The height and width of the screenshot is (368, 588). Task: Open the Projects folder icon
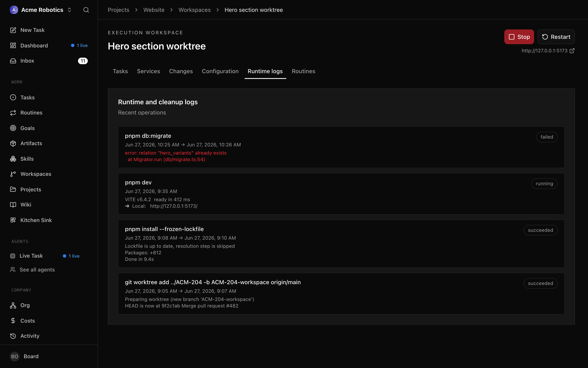point(13,189)
